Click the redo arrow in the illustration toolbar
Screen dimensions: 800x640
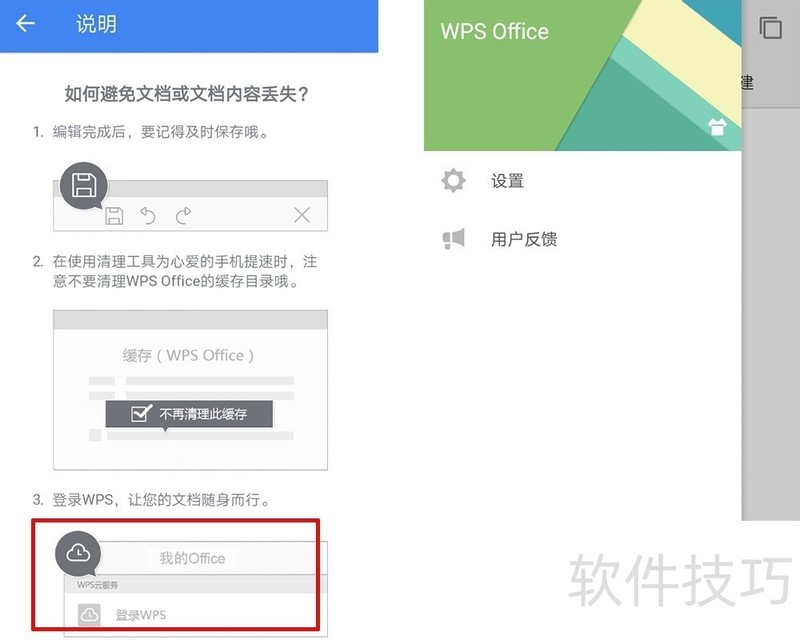[x=184, y=215]
